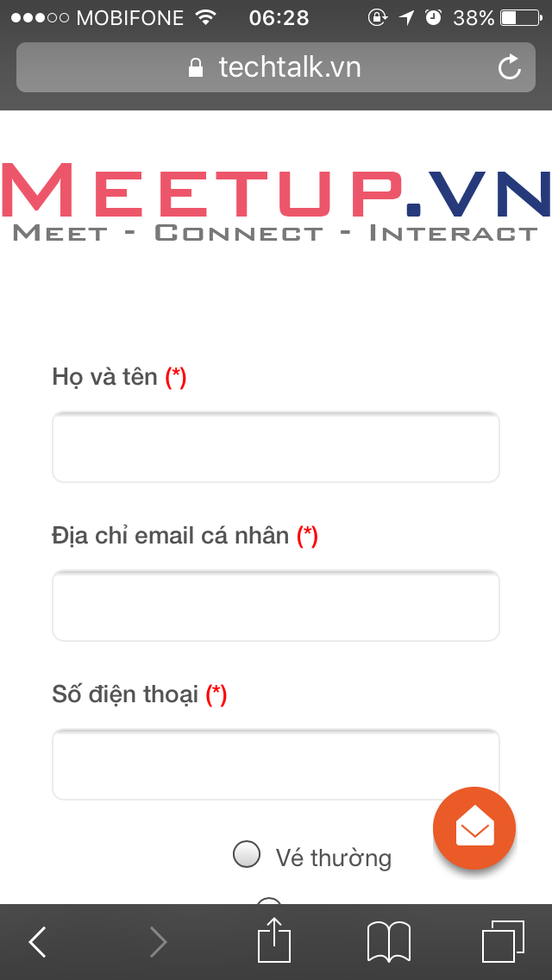Image resolution: width=552 pixels, height=980 pixels.
Task: Show all open Safari tabs
Action: pos(503,940)
